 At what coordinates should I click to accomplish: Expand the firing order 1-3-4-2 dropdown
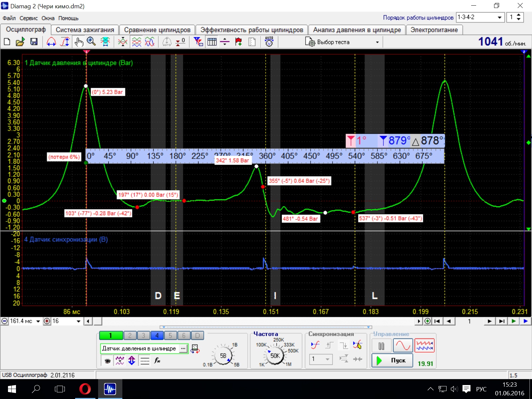coord(499,17)
